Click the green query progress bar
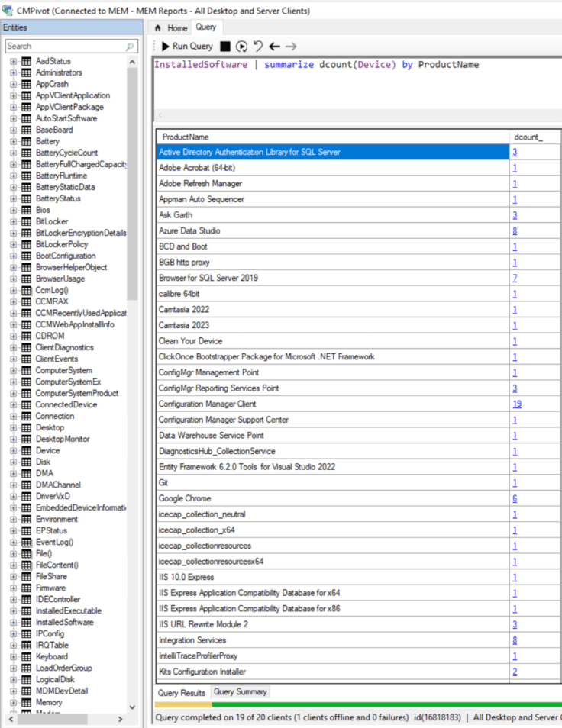562x728 pixels. tap(386, 705)
